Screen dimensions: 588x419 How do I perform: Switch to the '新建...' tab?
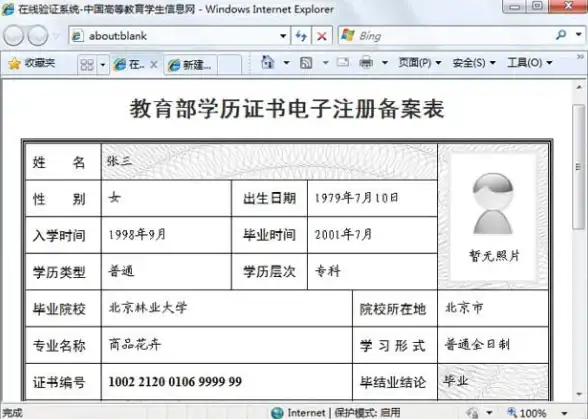(190, 65)
